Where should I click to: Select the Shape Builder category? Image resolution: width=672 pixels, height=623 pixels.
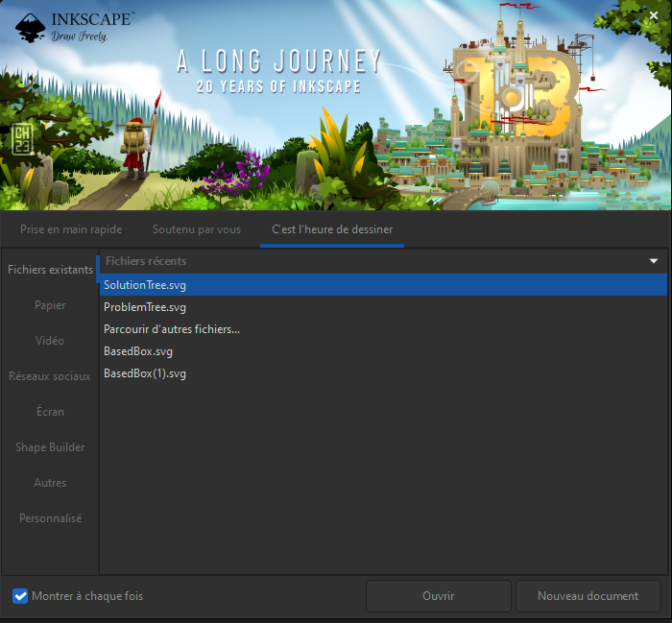[x=50, y=447]
